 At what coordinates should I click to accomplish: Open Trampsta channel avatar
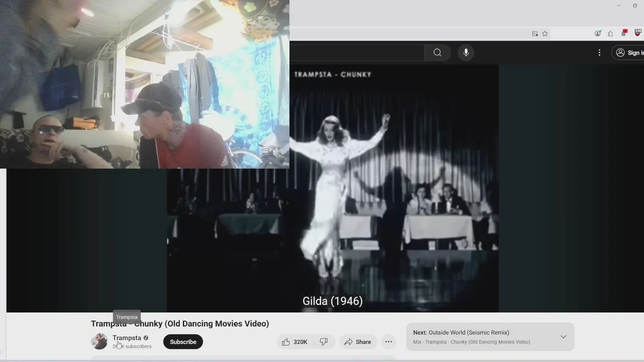pyautogui.click(x=99, y=341)
